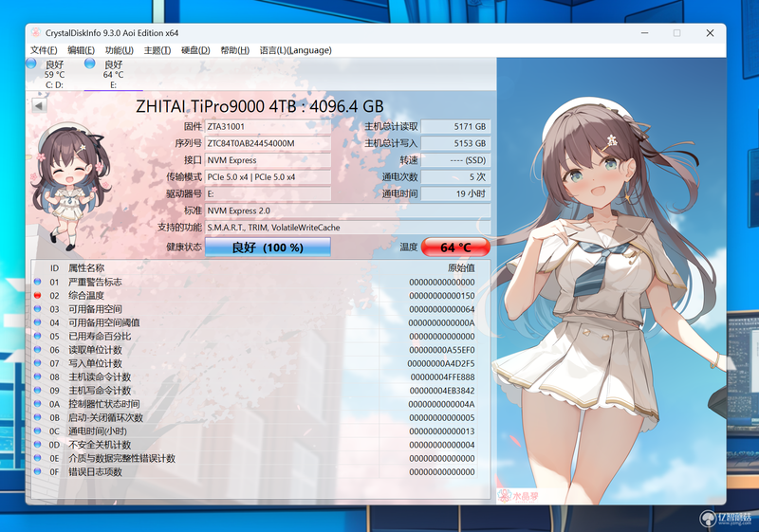
Task: Click the host total reads 5171 GB value
Action: pos(455,127)
